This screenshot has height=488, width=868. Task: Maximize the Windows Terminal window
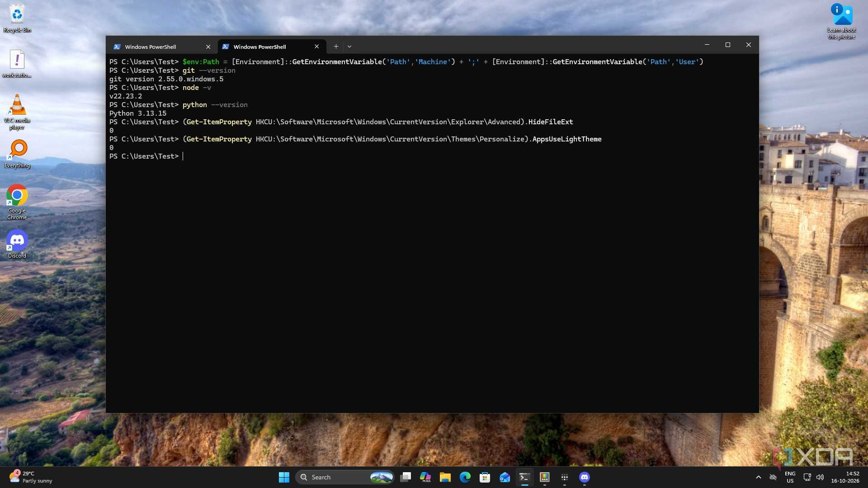[x=728, y=45]
